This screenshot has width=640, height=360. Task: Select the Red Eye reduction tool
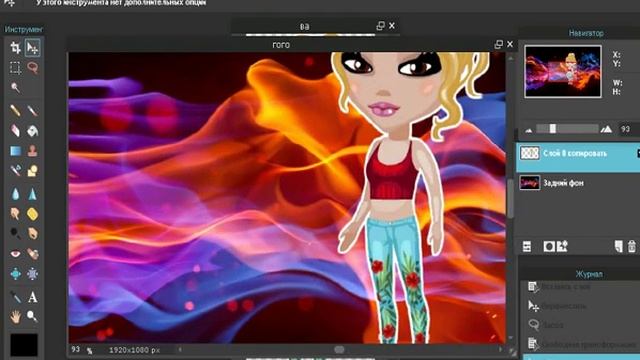click(x=15, y=254)
